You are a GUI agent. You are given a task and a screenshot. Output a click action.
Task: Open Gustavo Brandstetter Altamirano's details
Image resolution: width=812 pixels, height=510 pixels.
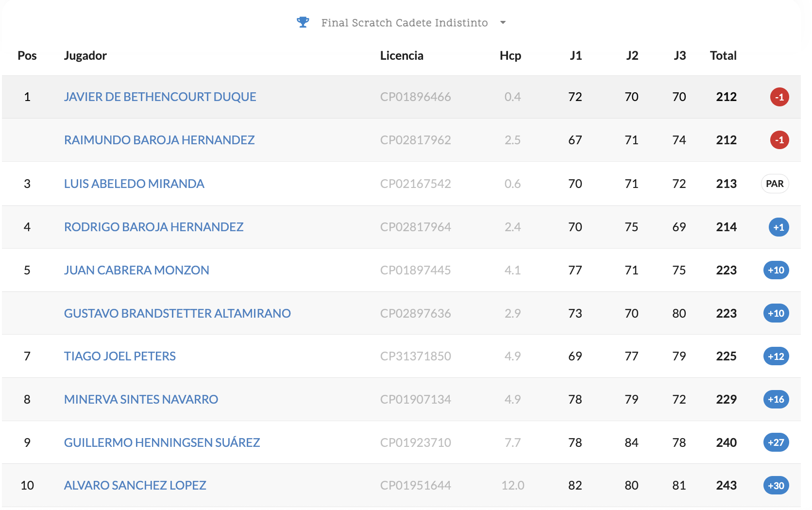(177, 313)
